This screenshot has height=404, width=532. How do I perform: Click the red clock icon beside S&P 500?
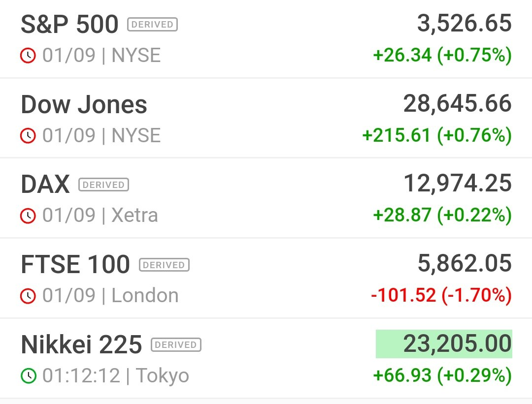pyautogui.click(x=28, y=56)
